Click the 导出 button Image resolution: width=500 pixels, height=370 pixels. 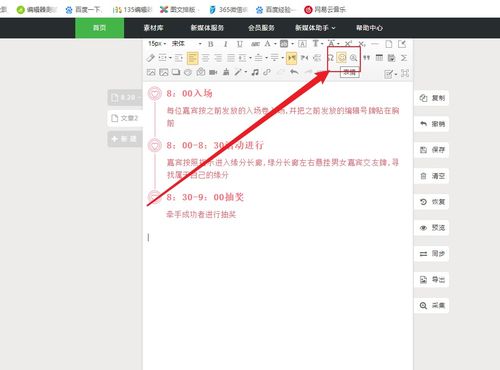(x=432, y=279)
